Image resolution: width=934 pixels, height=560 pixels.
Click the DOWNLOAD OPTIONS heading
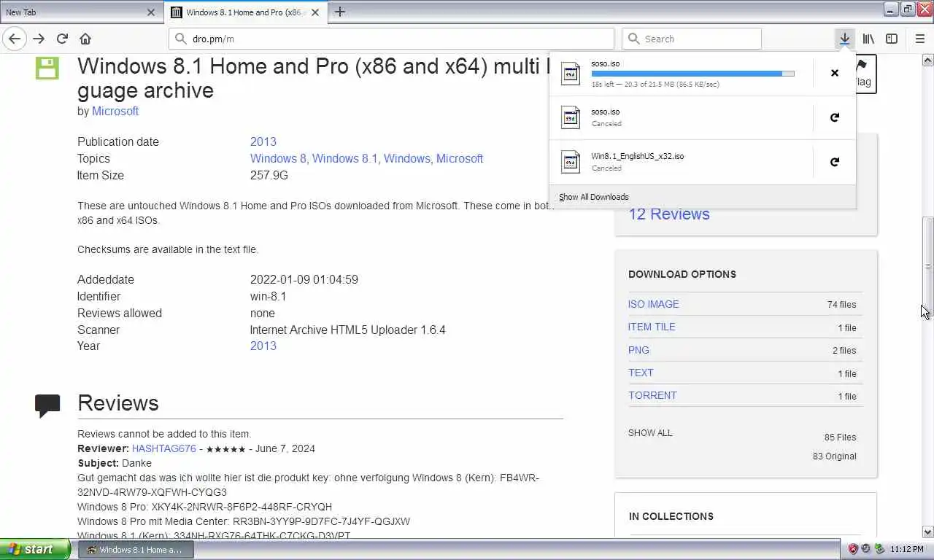tap(682, 274)
